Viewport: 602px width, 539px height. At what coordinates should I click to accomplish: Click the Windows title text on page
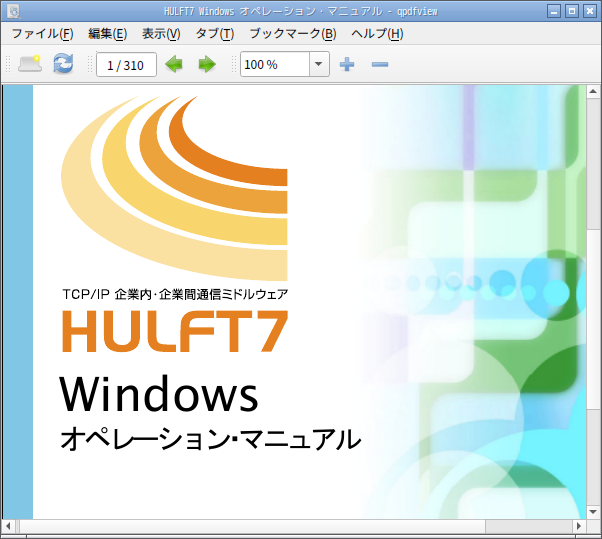[159, 394]
